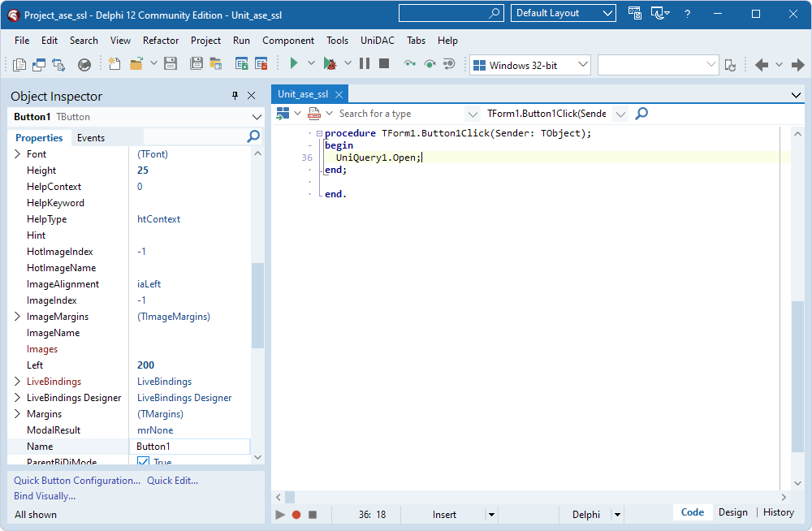This screenshot has width=812, height=531.
Task: Click the Bind Visually link
Action: tap(45, 496)
